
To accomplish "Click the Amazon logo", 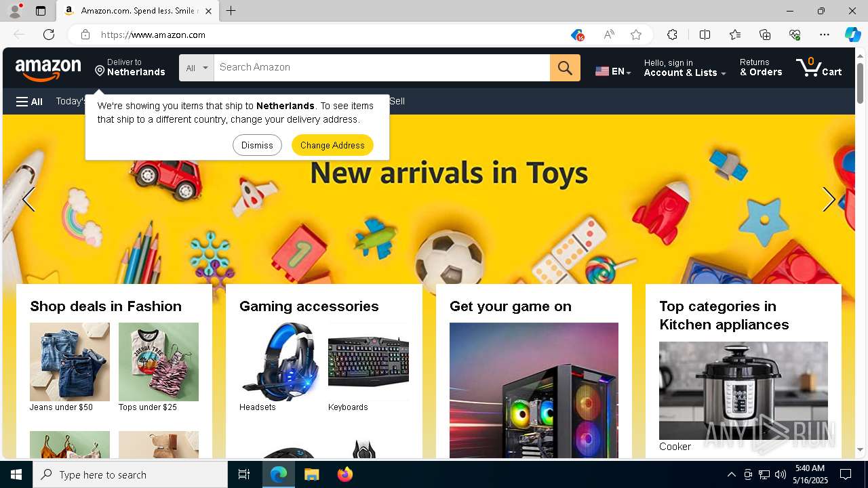I will tap(48, 68).
